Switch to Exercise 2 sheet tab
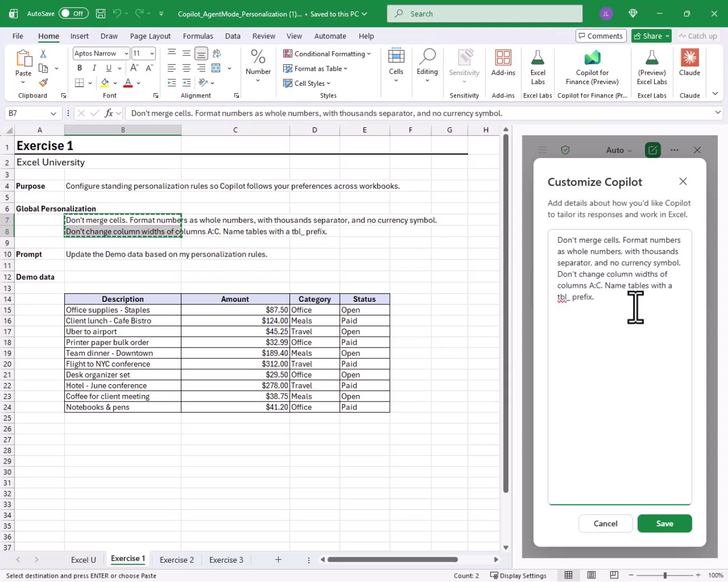728x582 pixels. [x=176, y=560]
